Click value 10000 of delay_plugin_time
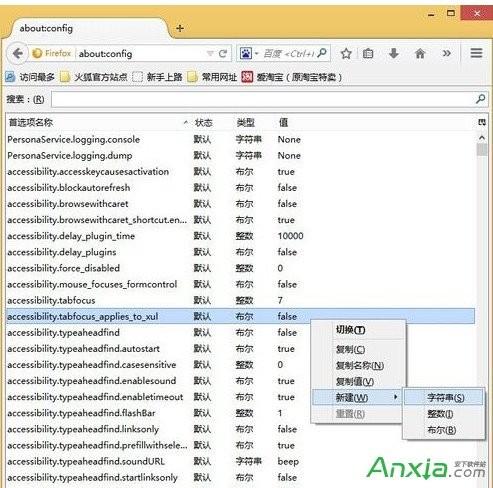Image resolution: width=493 pixels, height=488 pixels. coord(290,236)
